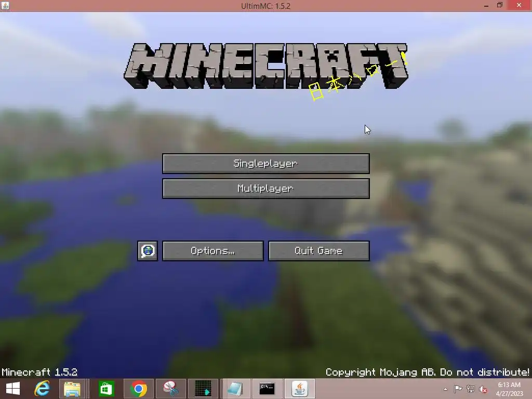The image size is (532, 399).
Task: Close the UltimMC: 1.5.2 window
Action: point(519,5)
